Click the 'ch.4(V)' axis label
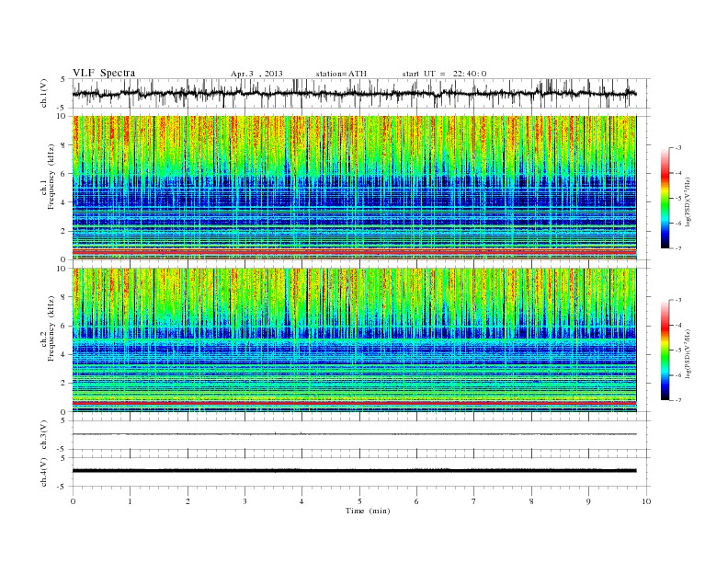 (43, 472)
